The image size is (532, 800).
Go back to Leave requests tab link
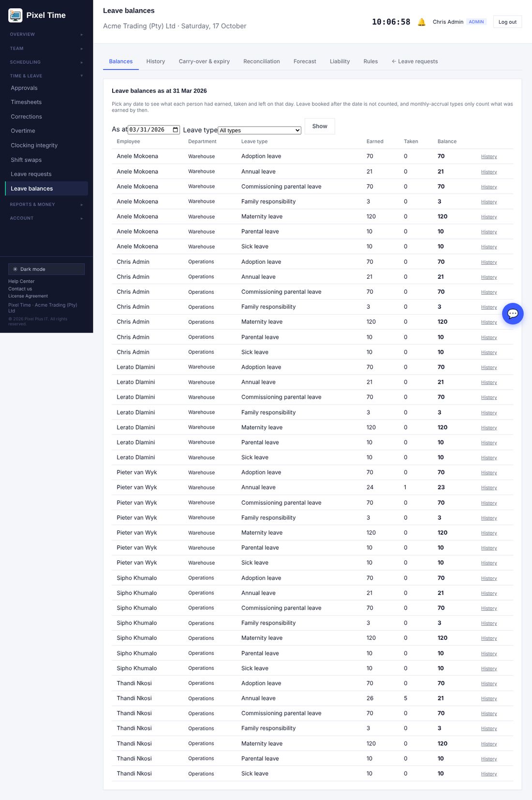(414, 61)
